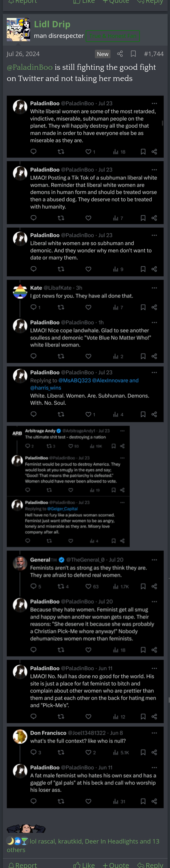Screen dimensions: 170x868
Task: Click the share icon in post header
Action: click(120, 54)
